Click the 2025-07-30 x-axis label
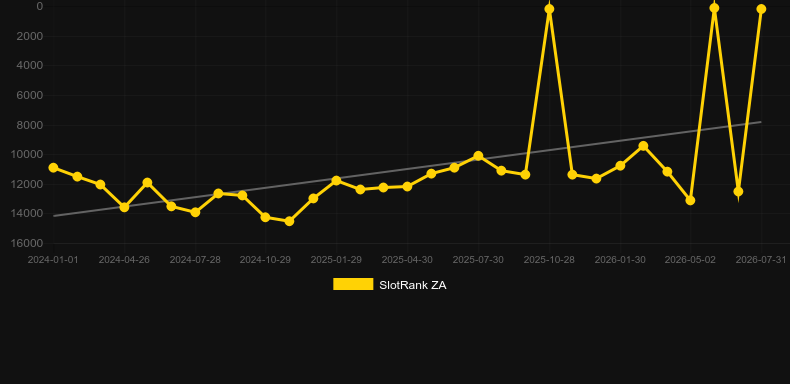 click(x=478, y=260)
